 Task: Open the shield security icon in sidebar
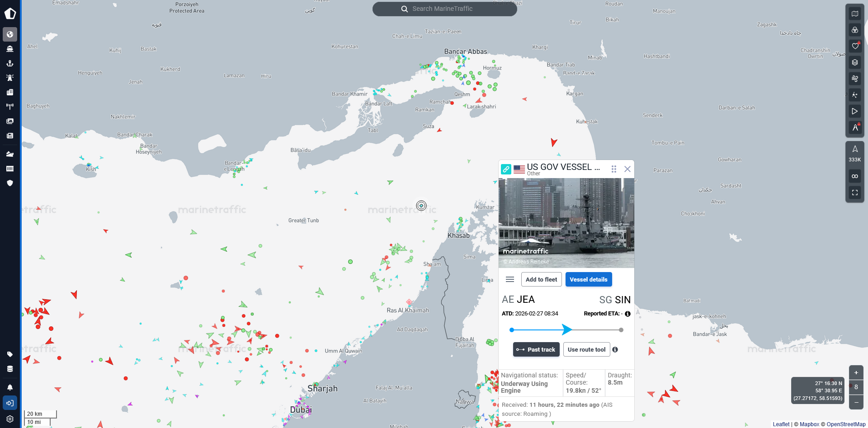point(10,183)
